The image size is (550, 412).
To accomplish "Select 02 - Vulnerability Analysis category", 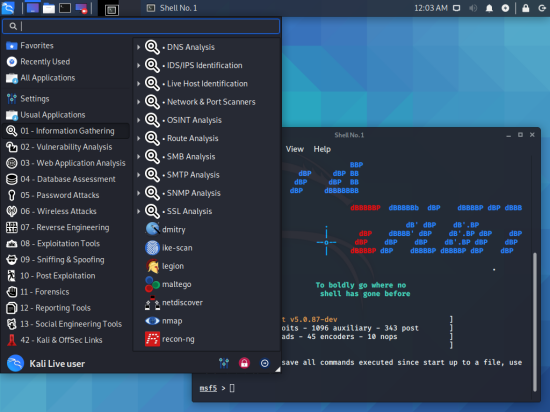I will coord(66,147).
